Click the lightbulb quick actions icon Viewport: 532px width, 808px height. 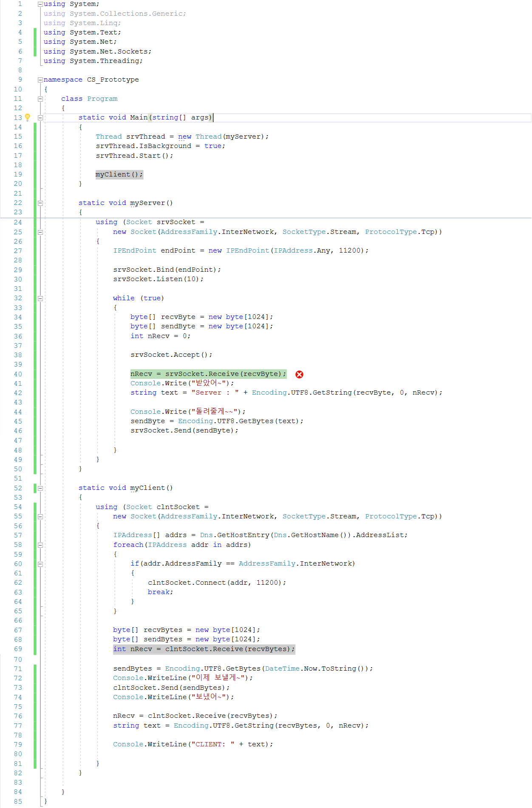27,117
